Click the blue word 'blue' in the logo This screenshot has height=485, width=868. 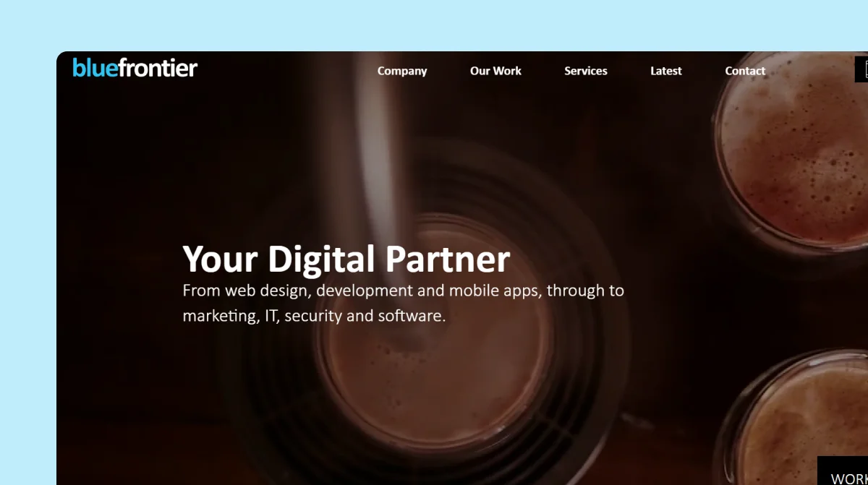[x=94, y=69]
